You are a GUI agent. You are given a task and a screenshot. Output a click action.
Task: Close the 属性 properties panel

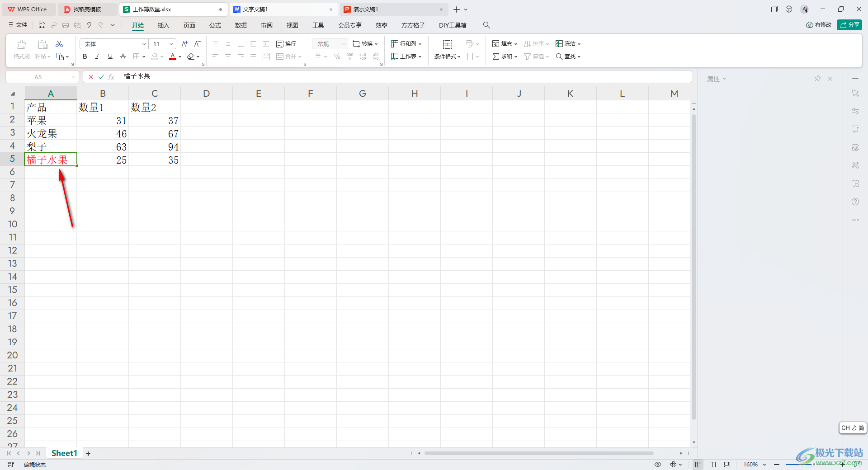point(830,79)
